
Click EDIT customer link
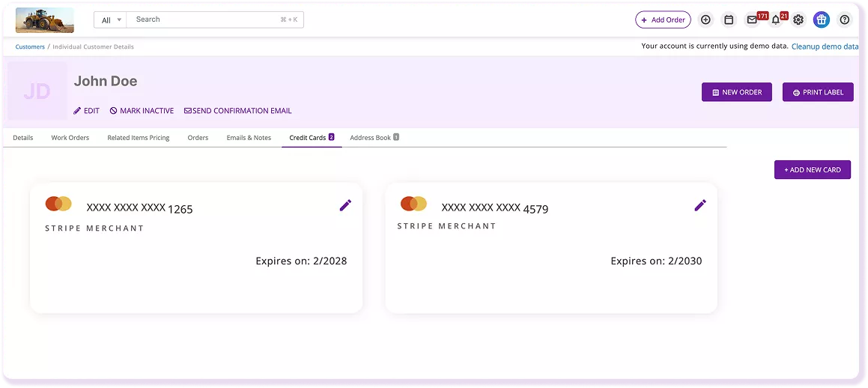tap(86, 111)
